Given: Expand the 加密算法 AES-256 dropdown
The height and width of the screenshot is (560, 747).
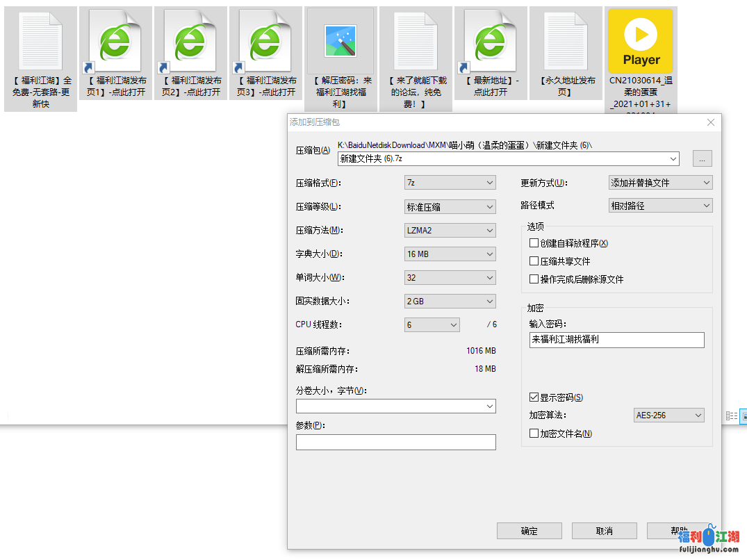Looking at the screenshot, I should coord(668,415).
